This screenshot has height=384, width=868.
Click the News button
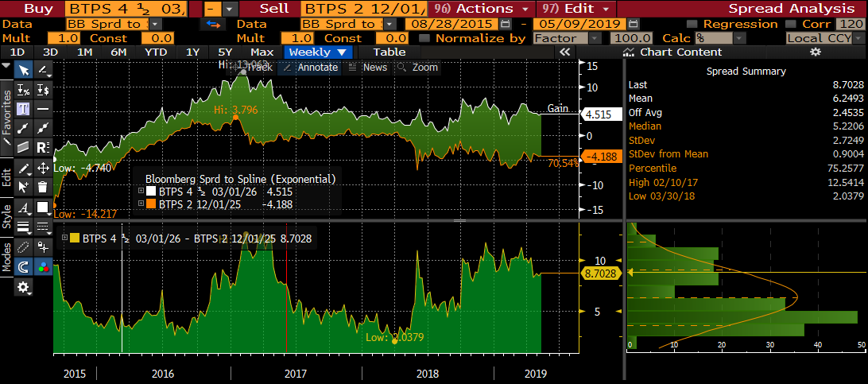(x=367, y=68)
